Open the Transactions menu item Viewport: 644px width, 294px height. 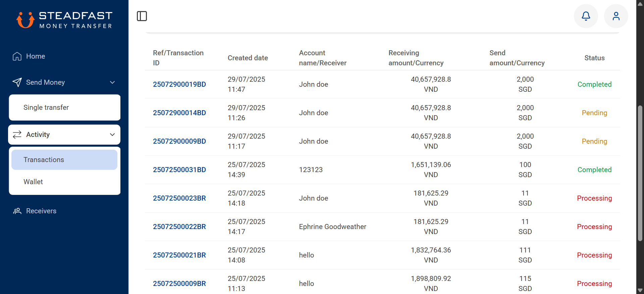tap(64, 160)
